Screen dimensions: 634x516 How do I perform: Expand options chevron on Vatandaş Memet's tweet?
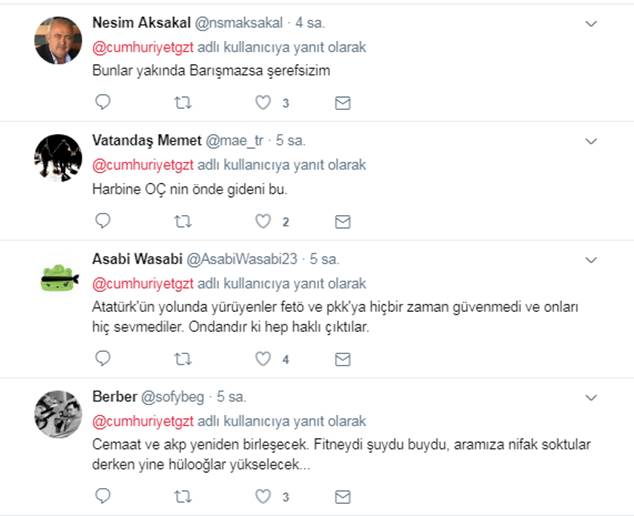coord(591,142)
